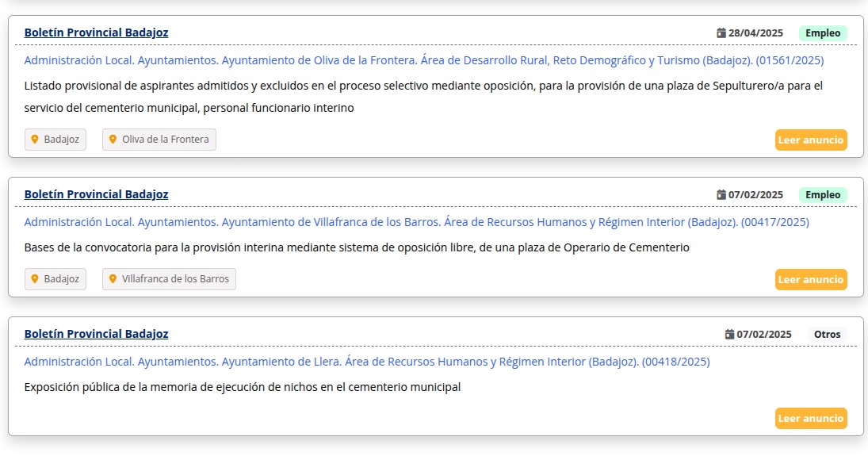Viewport: 868px width, 456px height.
Task: Click the pin icon on Villafranca de los Barros tag
Action: click(113, 279)
